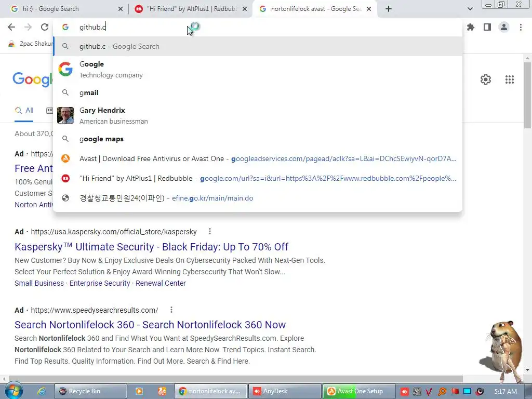Open the Search Nortonlifelock 360 ad link

tap(150, 325)
